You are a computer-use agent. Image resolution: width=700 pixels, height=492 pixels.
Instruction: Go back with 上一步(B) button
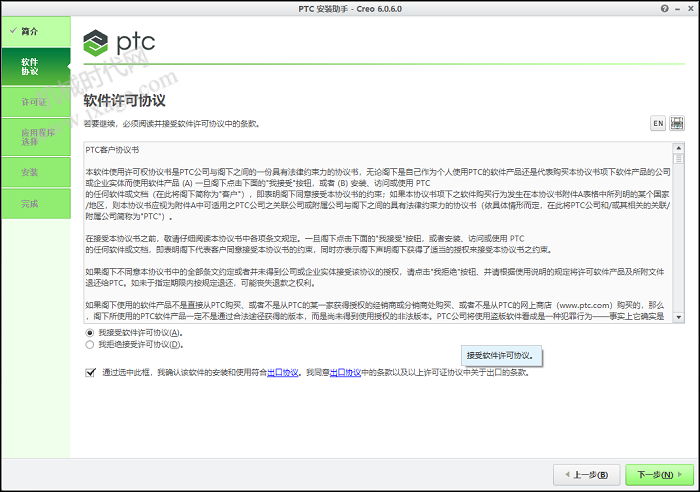coord(587,475)
